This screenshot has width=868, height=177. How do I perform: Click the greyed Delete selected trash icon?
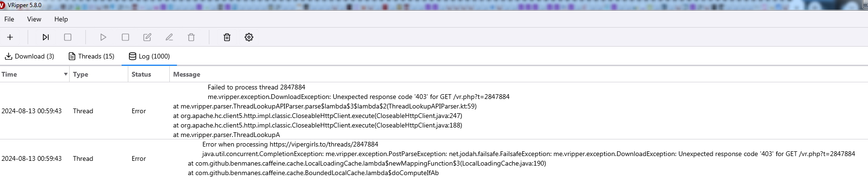[191, 37]
